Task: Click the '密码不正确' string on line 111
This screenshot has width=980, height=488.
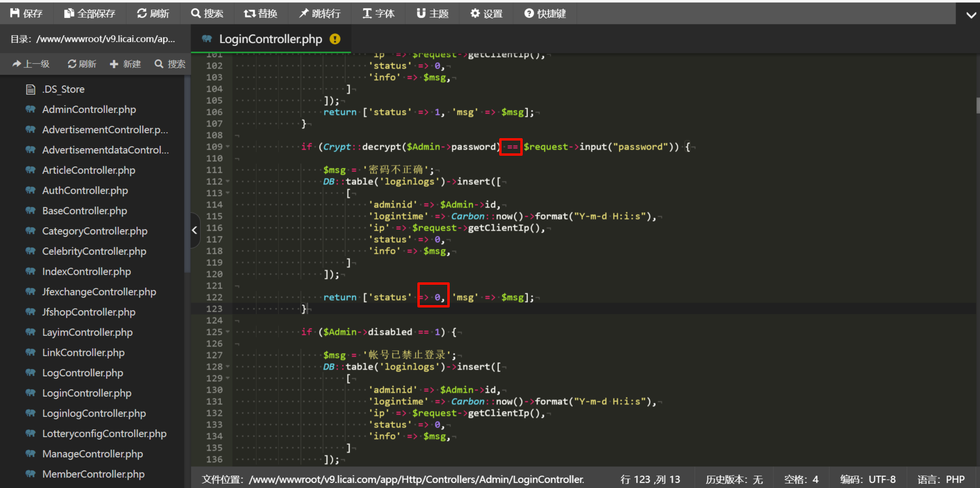Action: pyautogui.click(x=395, y=170)
